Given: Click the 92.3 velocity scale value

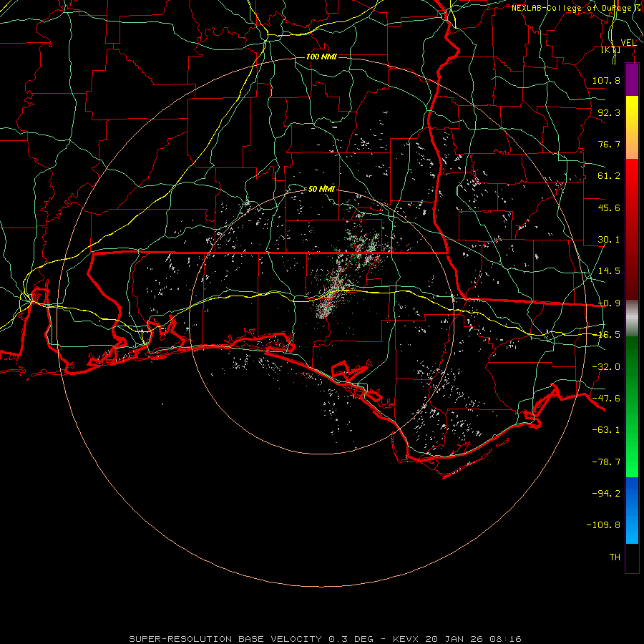Looking at the screenshot, I should click(609, 112).
